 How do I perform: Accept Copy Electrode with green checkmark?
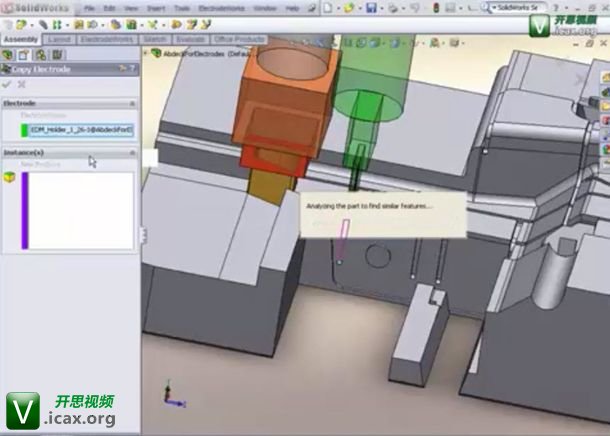(7, 84)
